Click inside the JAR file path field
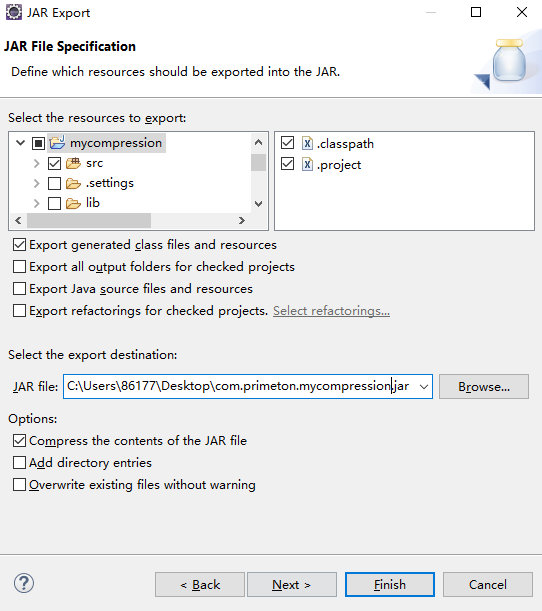Viewport: 542px width, 611px height. coord(240,387)
